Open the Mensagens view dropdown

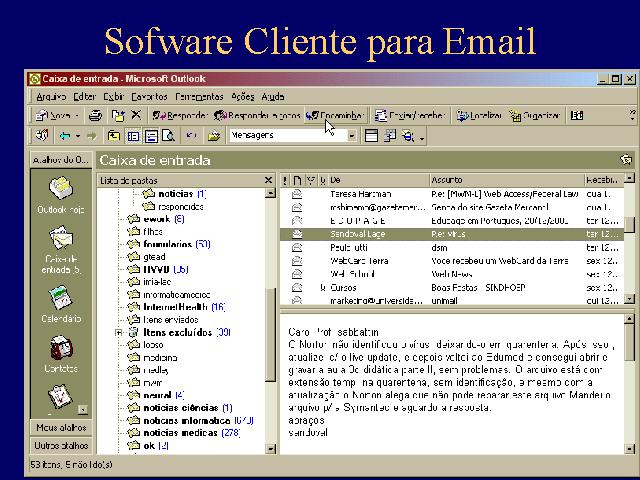(x=352, y=135)
